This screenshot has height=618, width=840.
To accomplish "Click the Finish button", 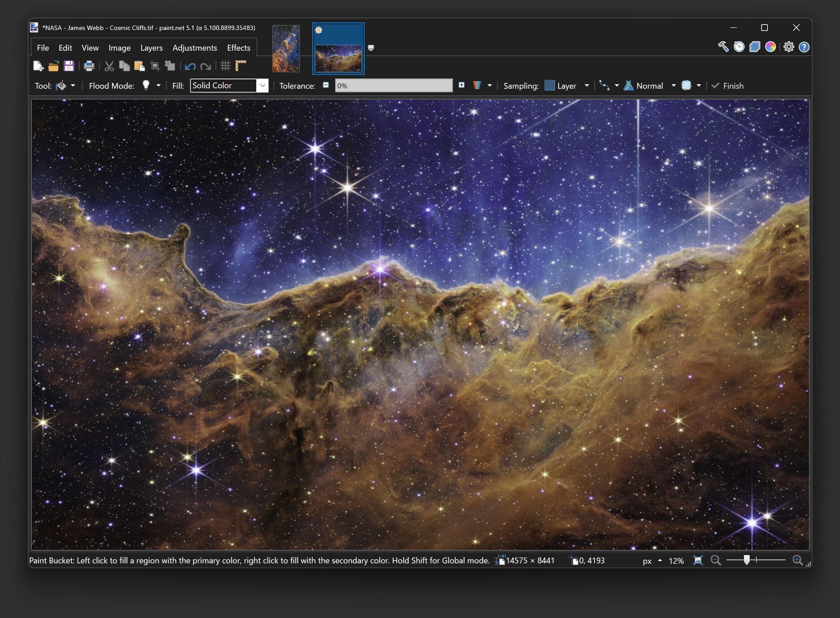I will pyautogui.click(x=728, y=86).
